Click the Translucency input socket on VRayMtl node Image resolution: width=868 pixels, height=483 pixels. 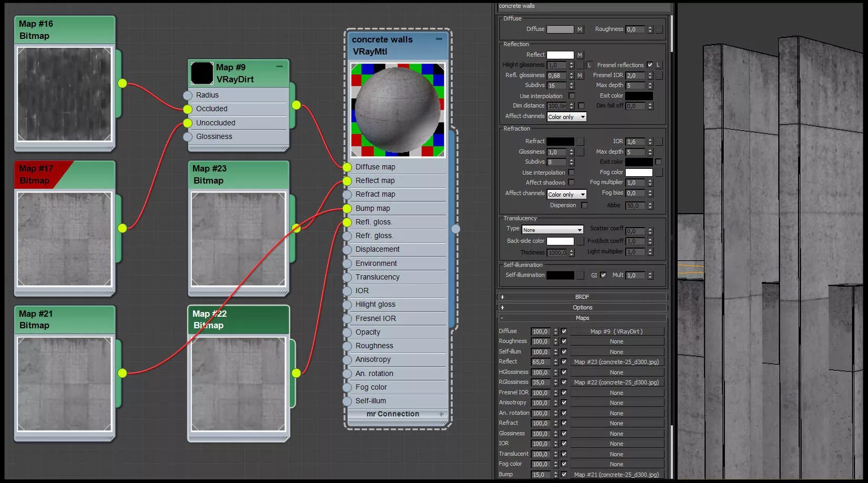(347, 277)
